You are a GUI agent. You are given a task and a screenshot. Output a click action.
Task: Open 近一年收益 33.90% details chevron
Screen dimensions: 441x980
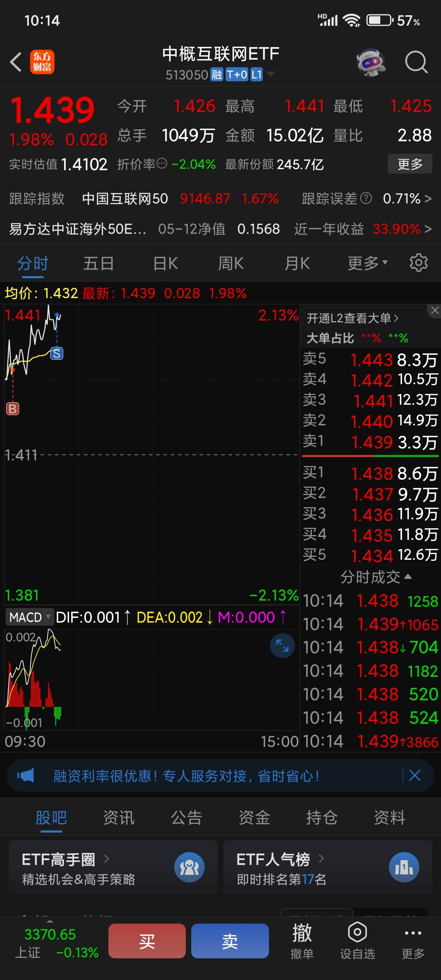pos(428,229)
